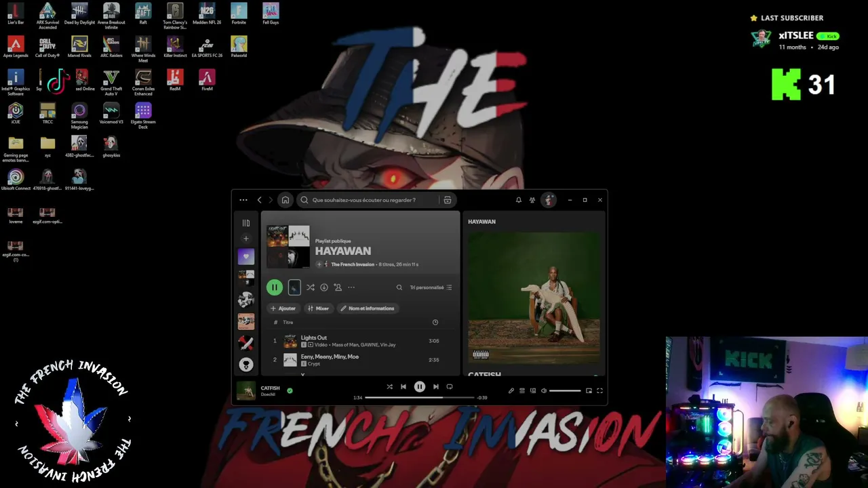
Task: Click the Mixer button
Action: 318,308
